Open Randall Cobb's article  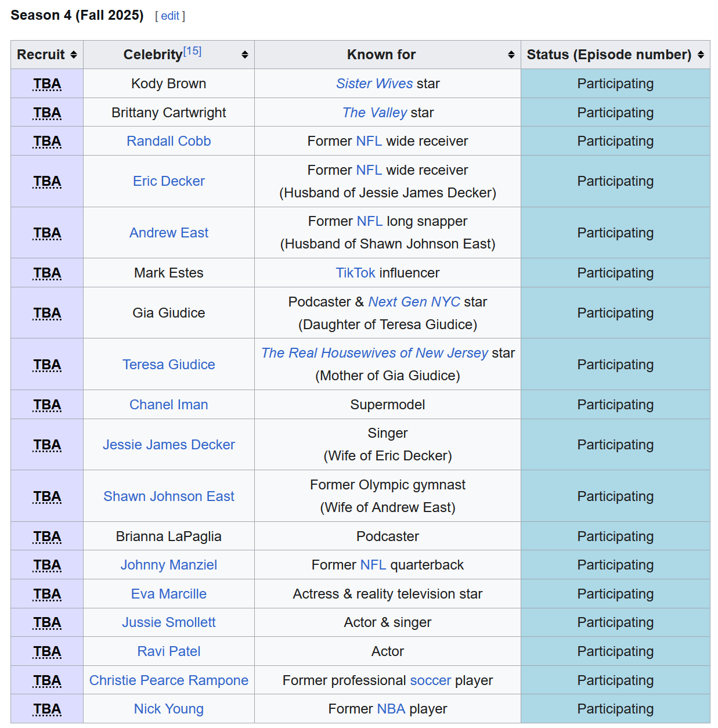click(169, 141)
